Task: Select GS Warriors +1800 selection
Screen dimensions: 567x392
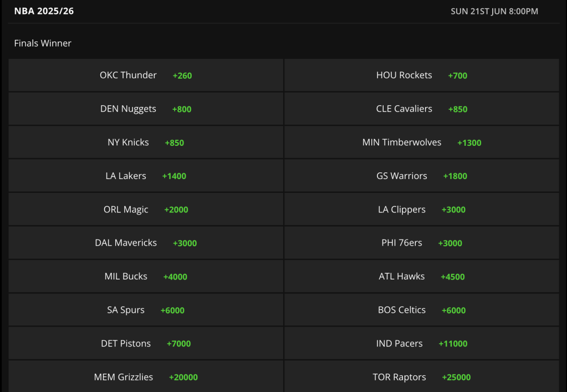Action: pos(422,176)
